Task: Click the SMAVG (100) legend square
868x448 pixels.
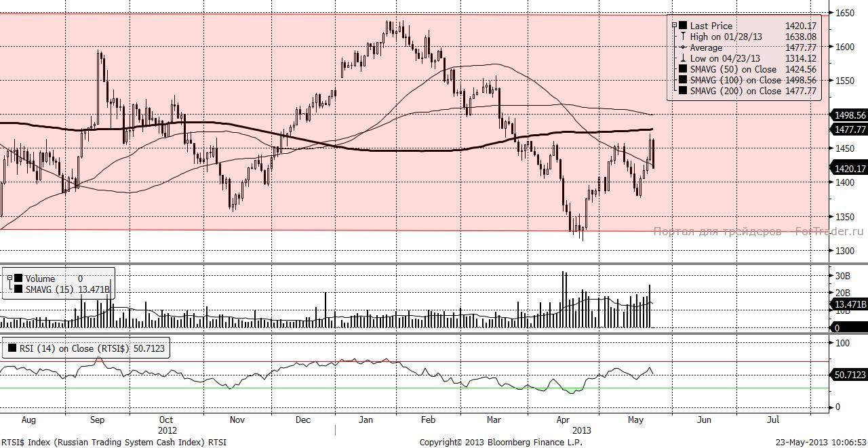Action: tap(683, 80)
